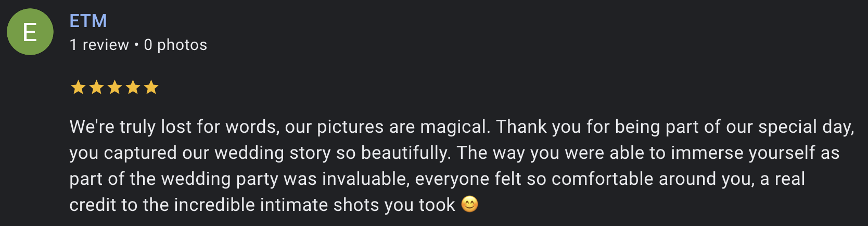Select the third rating star

(x=114, y=87)
